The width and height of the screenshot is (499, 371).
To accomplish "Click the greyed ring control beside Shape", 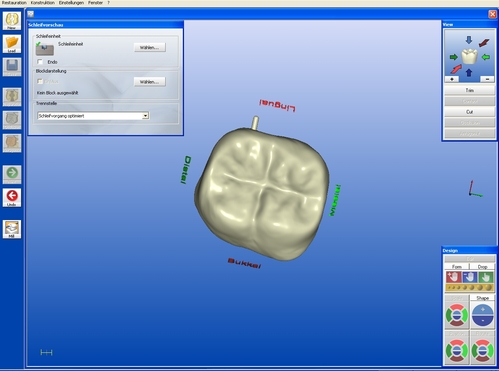I will point(457,315).
